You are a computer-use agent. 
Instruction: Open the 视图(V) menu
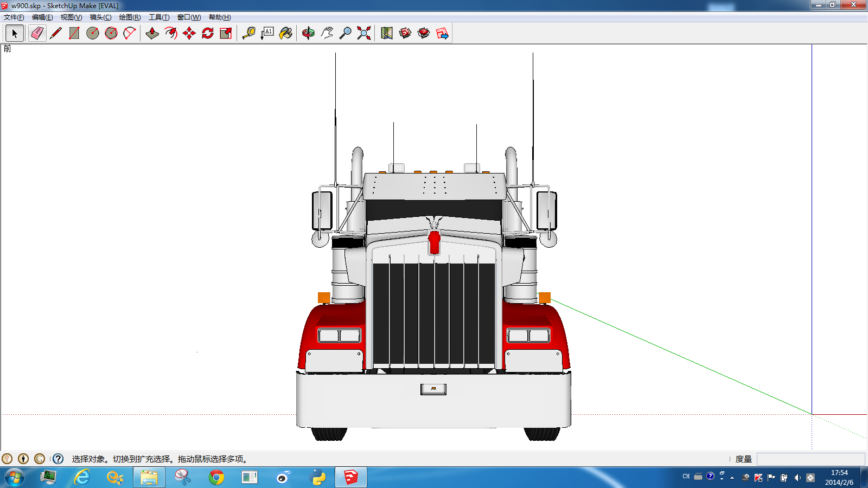[71, 17]
